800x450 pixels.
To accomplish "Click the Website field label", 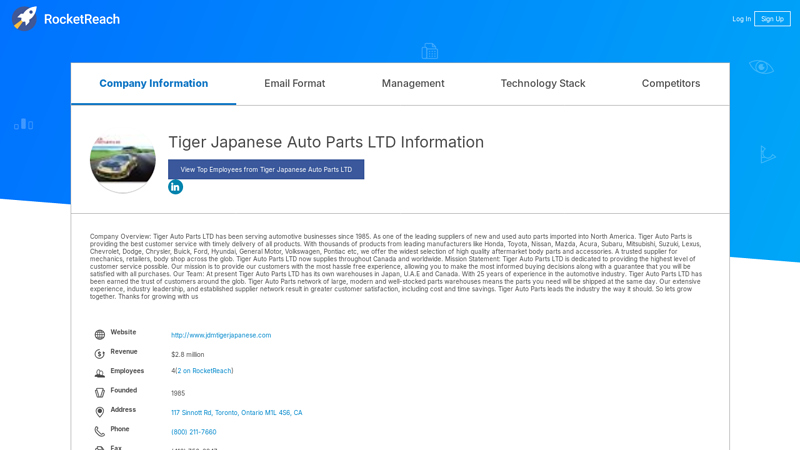I will 123,332.
